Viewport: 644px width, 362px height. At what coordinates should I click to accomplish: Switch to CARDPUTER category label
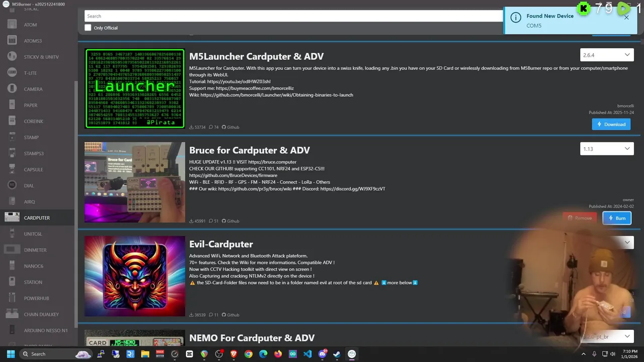click(37, 218)
